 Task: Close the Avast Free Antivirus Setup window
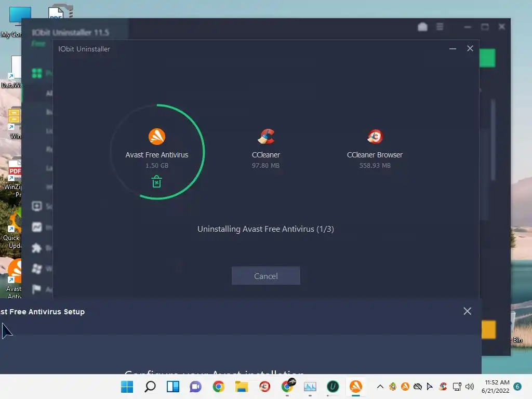(467, 311)
